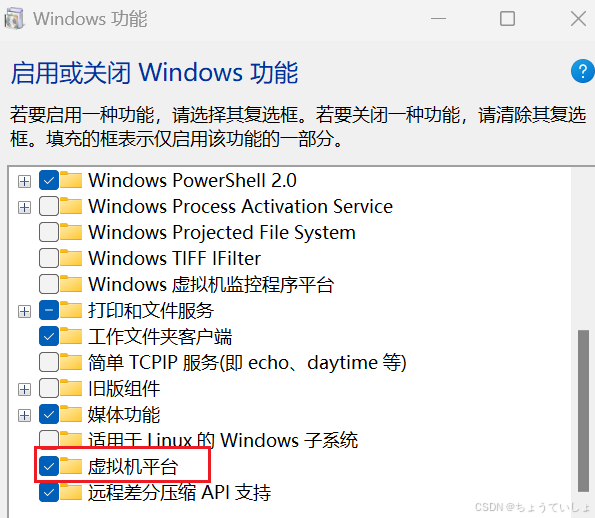
Task: Select the 简单 TCPIP 服务 list item
Action: click(247, 362)
